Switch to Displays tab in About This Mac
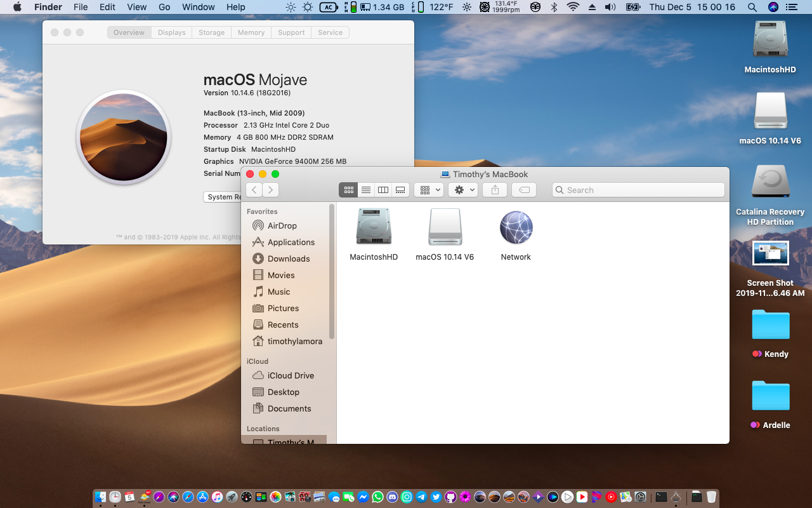This screenshot has height=508, width=812. (172, 32)
